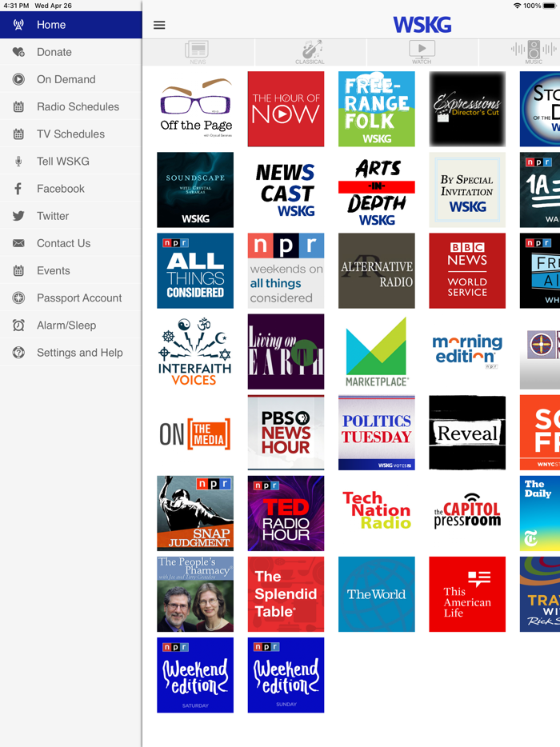
Task: Open the Free-Range Folk tile
Action: tap(377, 109)
